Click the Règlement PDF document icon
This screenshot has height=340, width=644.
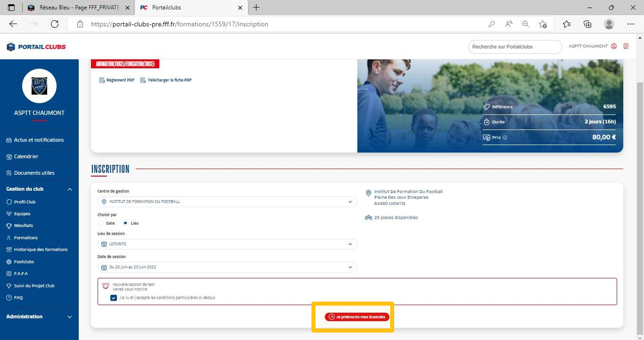102,80
